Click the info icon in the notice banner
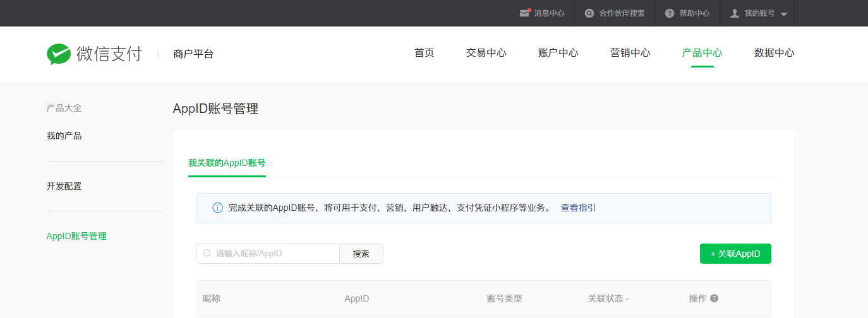This screenshot has height=318, width=868. [x=217, y=208]
